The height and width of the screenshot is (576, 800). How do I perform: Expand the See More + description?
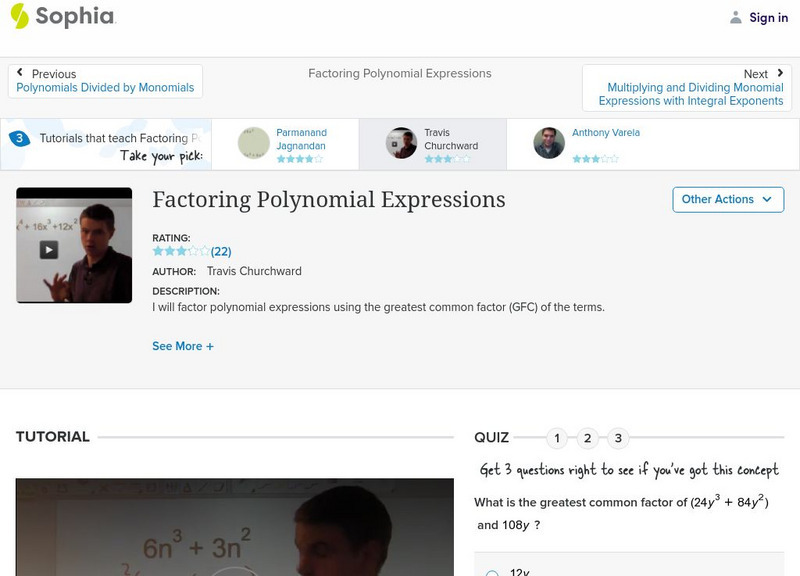183,346
